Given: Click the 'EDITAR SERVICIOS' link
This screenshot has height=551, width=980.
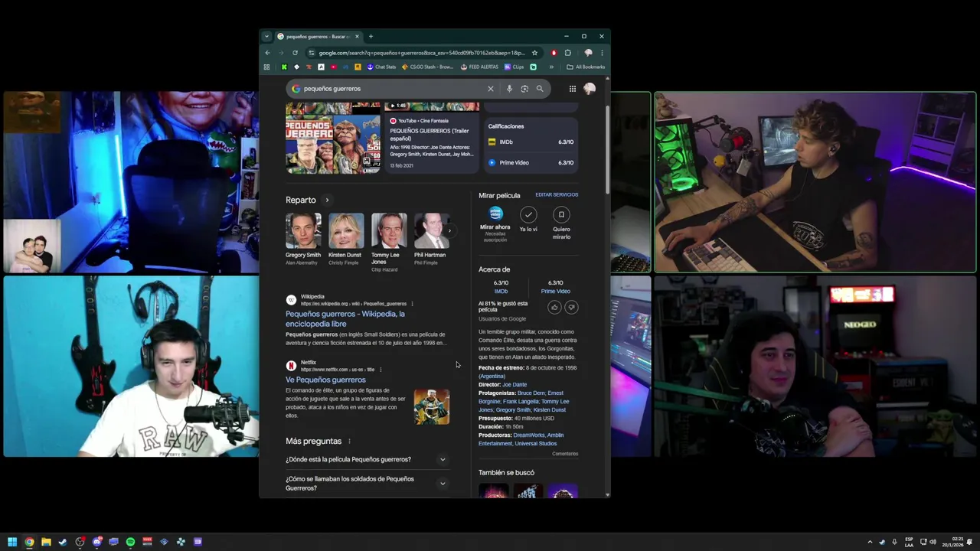Looking at the screenshot, I should pos(557,194).
